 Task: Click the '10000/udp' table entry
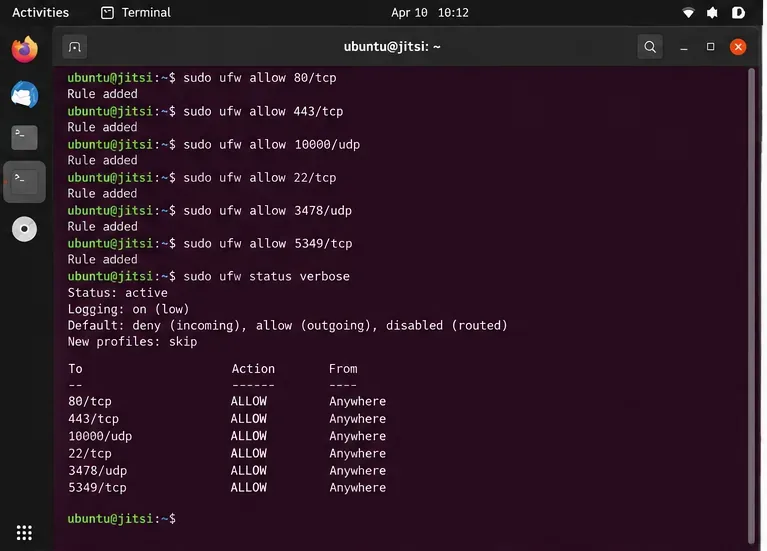pos(100,436)
